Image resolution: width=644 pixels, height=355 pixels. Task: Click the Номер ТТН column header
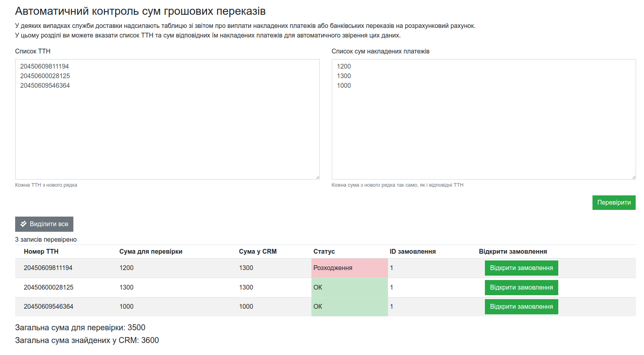coord(41,252)
